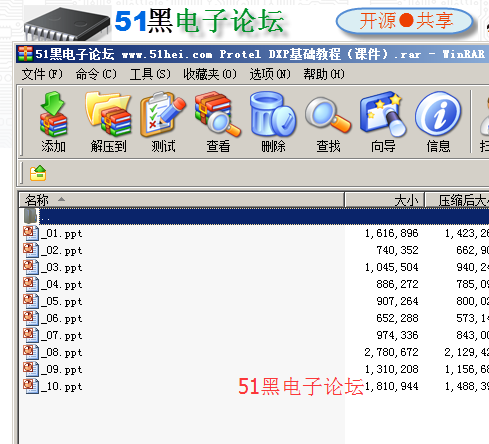Click the _09.ppt file icon
The image size is (489, 444).
(x=31, y=369)
